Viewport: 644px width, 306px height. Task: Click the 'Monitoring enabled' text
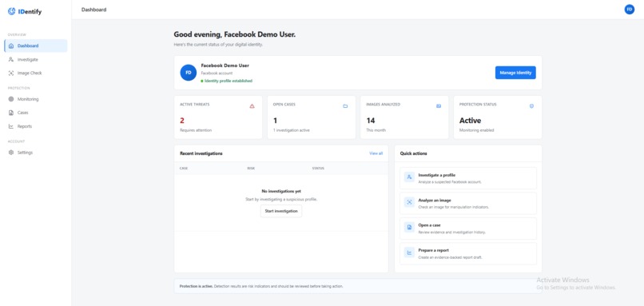[477, 130]
